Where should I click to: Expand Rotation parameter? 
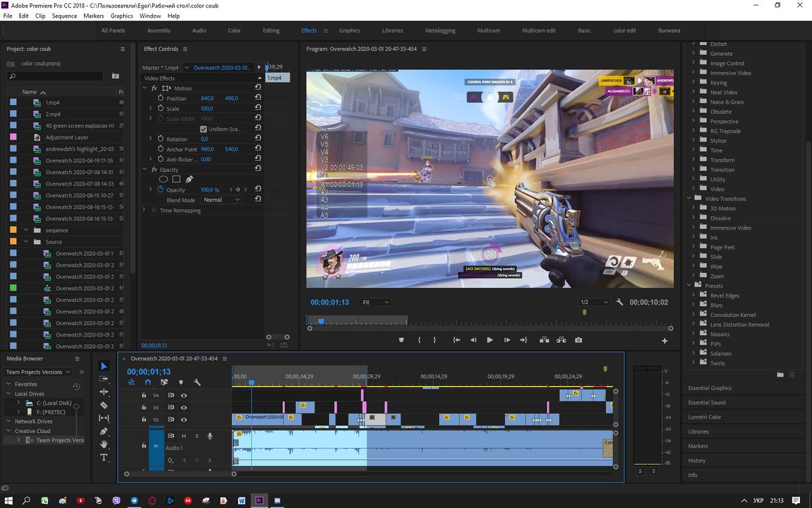coord(152,139)
